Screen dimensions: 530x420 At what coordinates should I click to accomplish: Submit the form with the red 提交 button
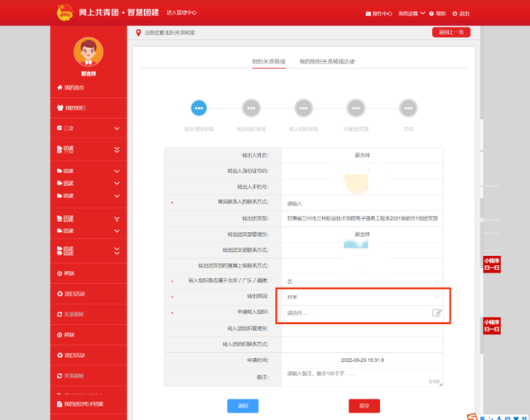364,406
